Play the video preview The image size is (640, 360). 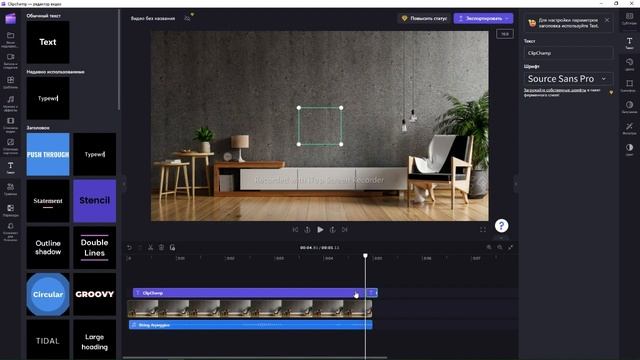click(x=320, y=230)
